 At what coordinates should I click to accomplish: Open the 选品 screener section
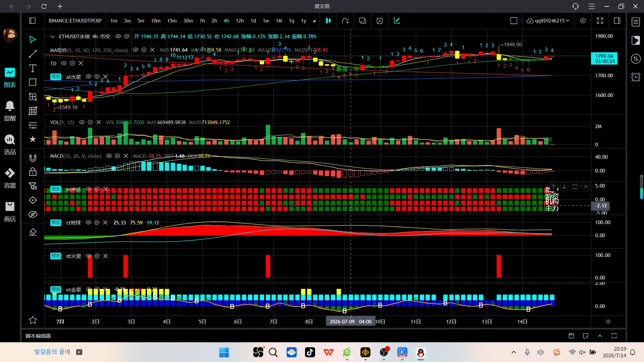coord(10,145)
